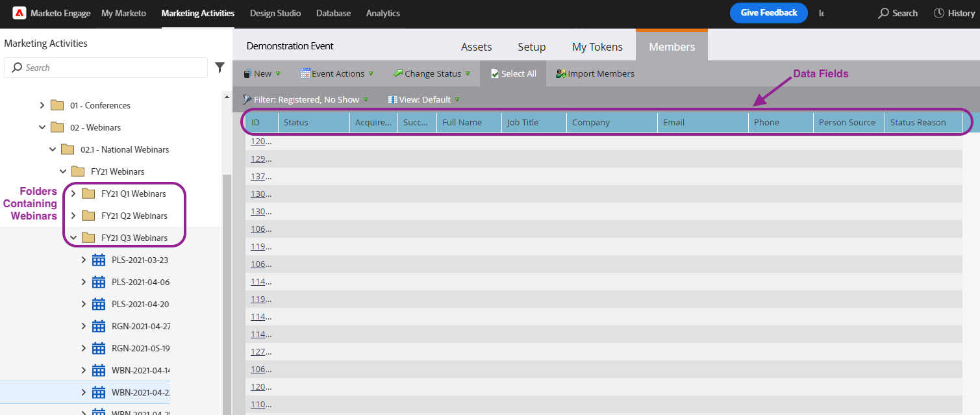Click the 02.1 - National Webinars folder icon
The height and width of the screenshot is (415, 980).
pyautogui.click(x=68, y=149)
